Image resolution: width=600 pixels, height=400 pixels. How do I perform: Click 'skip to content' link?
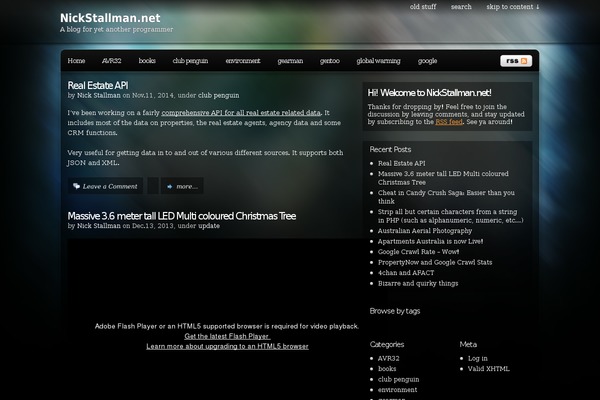513,7
